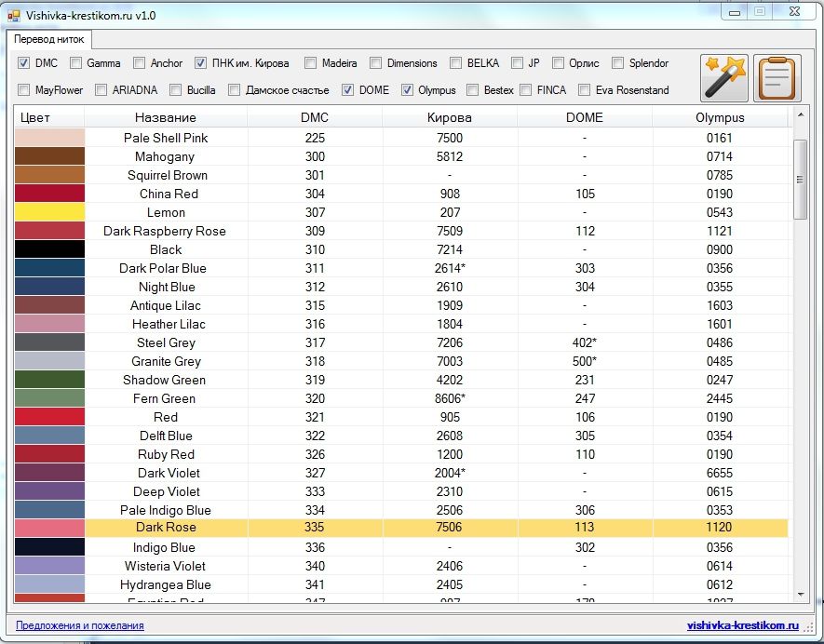Sort by the Olympus column header
Image resolution: width=824 pixels, height=644 pixels.
[720, 117]
